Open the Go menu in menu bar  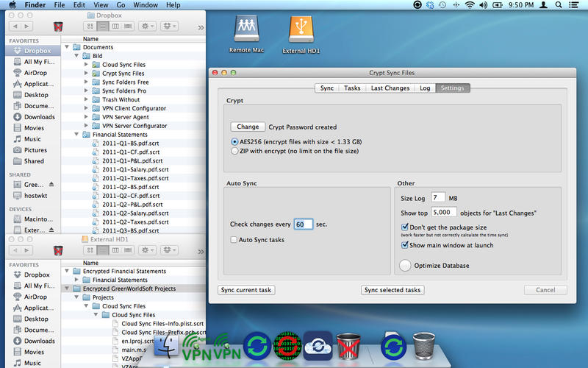[121, 5]
